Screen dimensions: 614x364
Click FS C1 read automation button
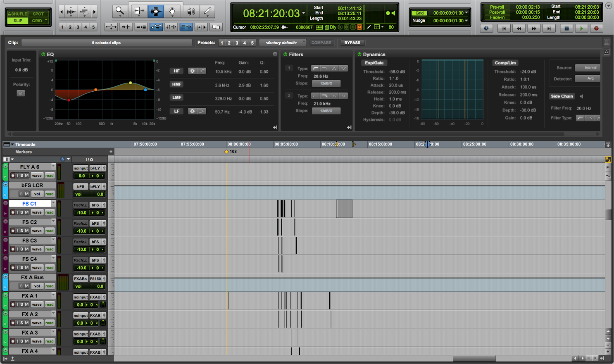point(50,212)
